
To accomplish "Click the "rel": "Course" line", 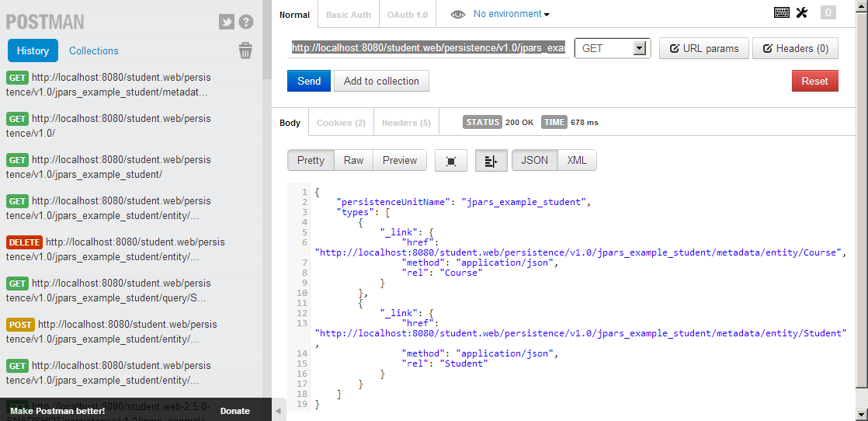I will point(443,273).
